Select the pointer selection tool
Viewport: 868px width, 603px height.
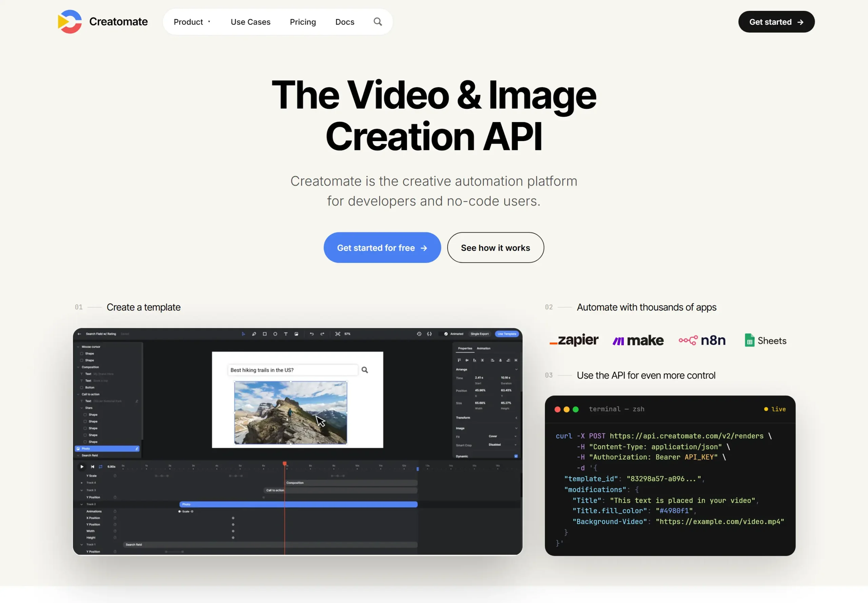[243, 334]
